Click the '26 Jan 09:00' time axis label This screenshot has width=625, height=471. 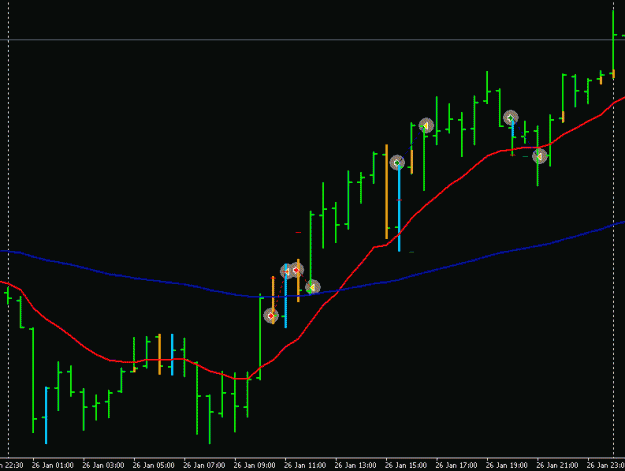(254, 465)
